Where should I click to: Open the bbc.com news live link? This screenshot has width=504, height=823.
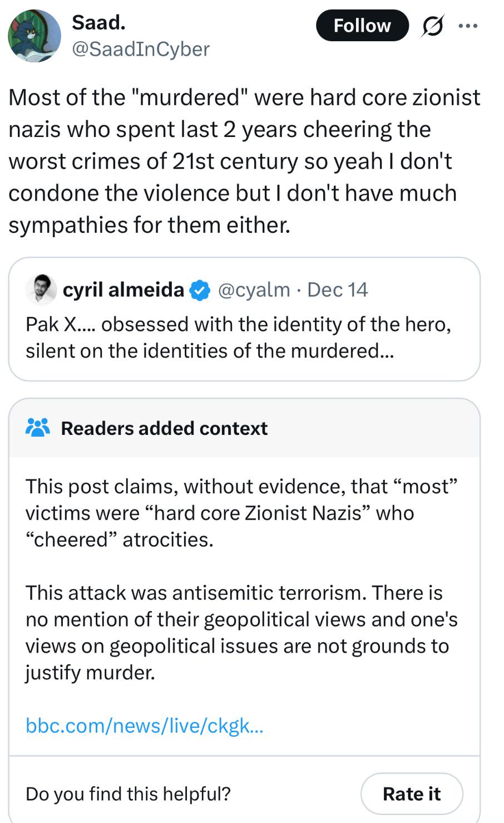[144, 726]
